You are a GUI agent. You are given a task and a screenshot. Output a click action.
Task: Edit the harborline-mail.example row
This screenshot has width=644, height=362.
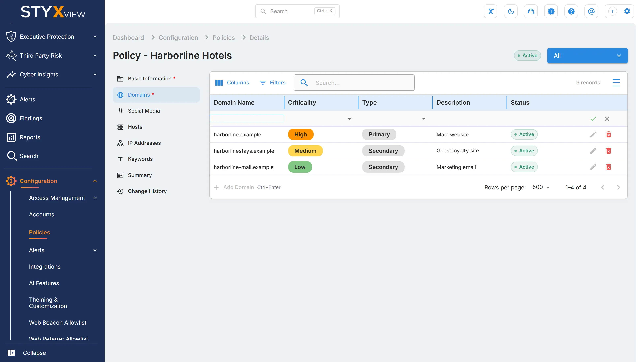[x=593, y=167]
